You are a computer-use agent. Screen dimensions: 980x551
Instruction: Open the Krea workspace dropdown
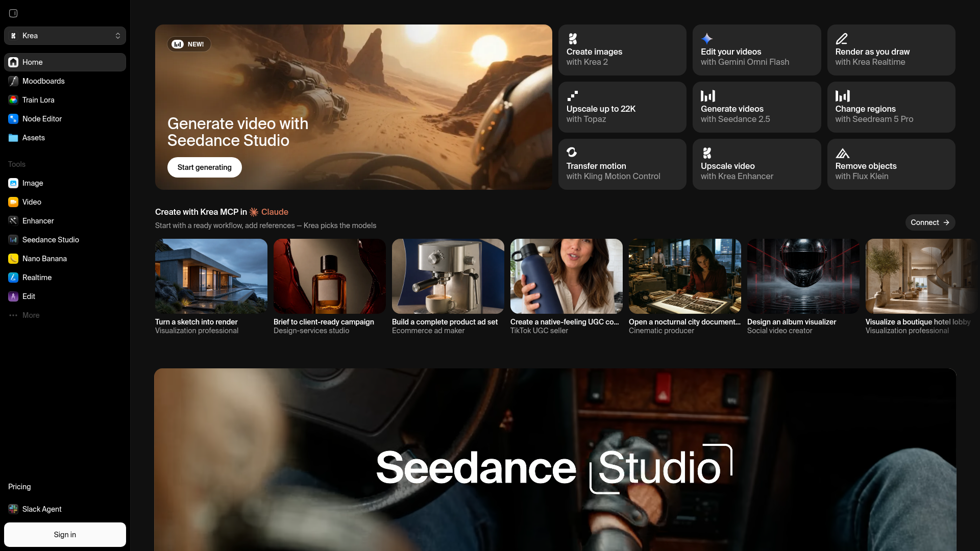[x=65, y=36]
